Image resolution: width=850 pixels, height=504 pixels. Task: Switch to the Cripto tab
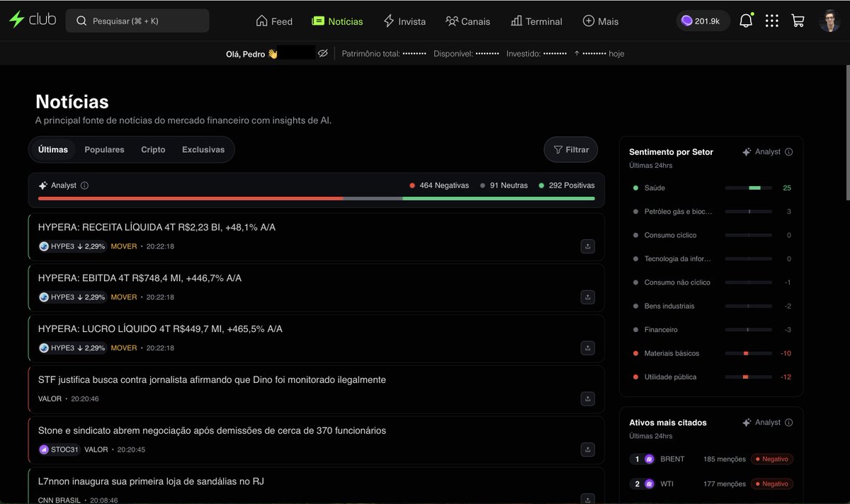tap(153, 149)
